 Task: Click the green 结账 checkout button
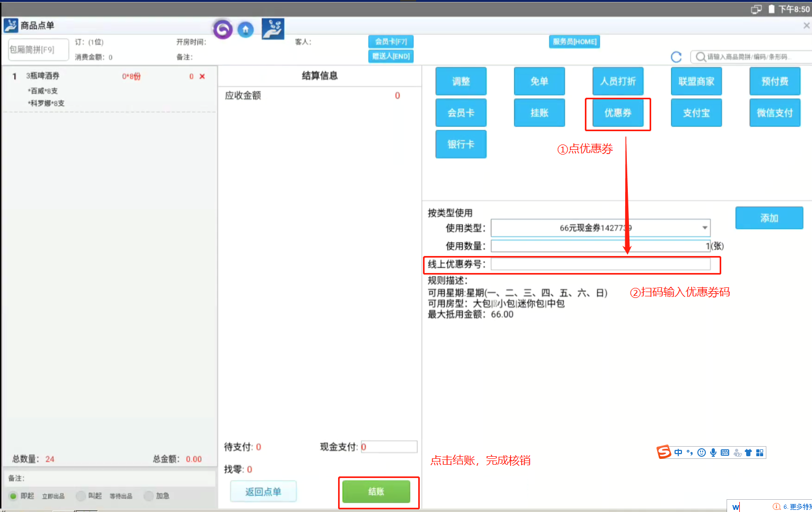pos(376,492)
